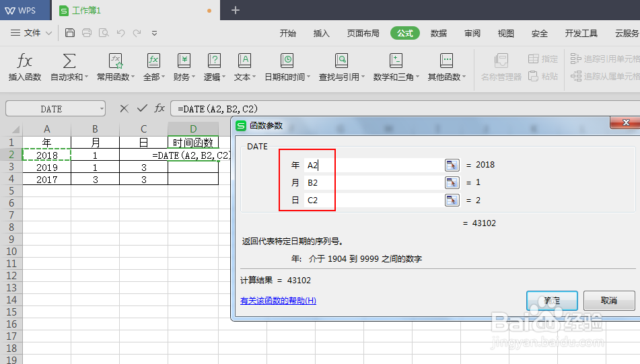Click the 月 input field containing B2
Screen dimensions: 640x364
373,183
